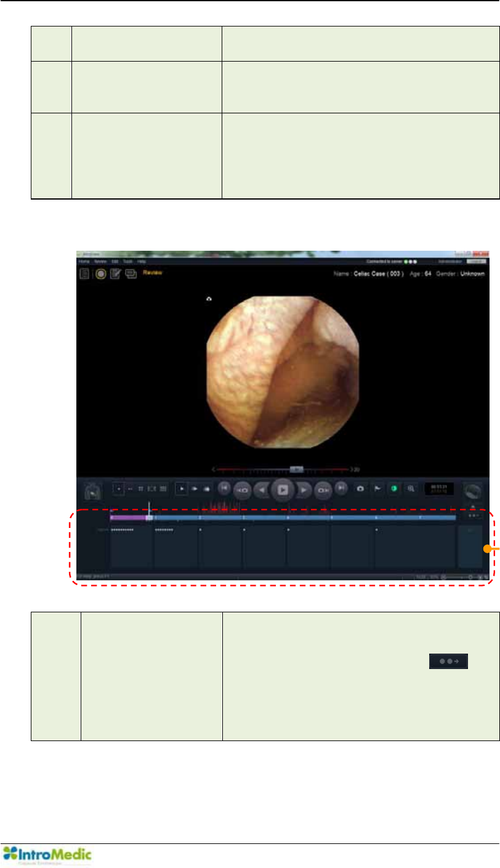Click the flag landmark icon
This screenshot has height=868, width=500.
(377, 489)
